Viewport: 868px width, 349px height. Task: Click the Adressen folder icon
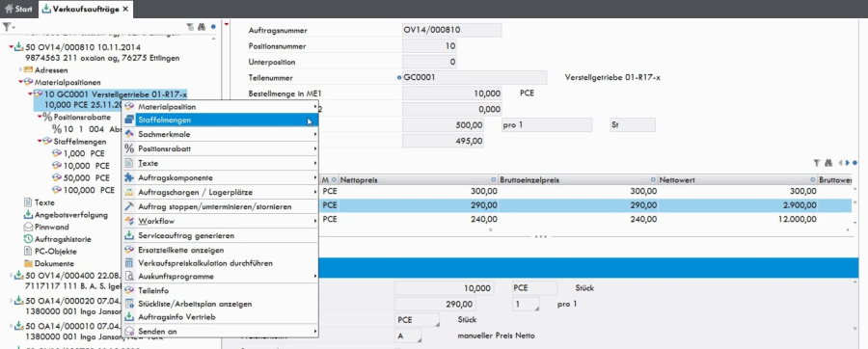pyautogui.click(x=28, y=70)
